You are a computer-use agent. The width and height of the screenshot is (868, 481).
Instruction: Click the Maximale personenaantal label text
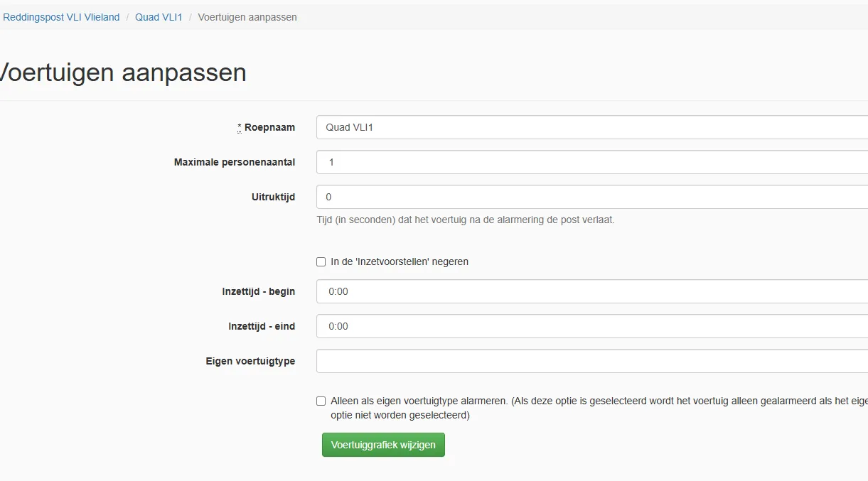point(235,162)
